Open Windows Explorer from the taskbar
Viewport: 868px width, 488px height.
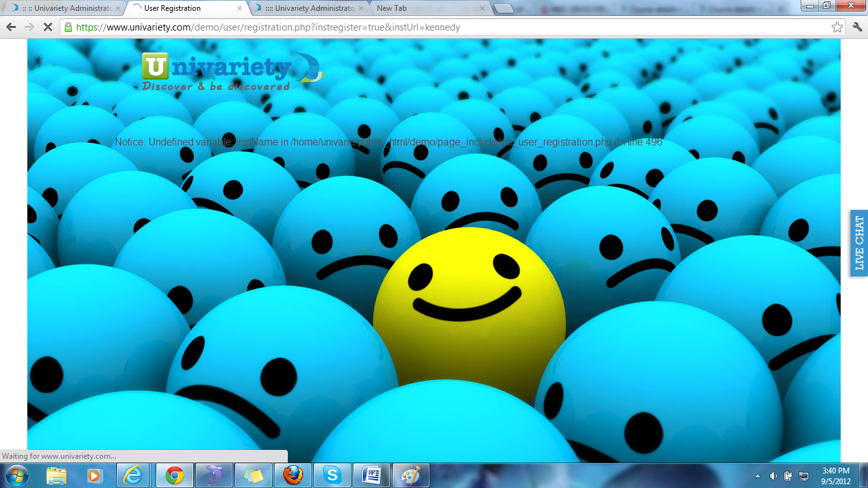pos(57,475)
